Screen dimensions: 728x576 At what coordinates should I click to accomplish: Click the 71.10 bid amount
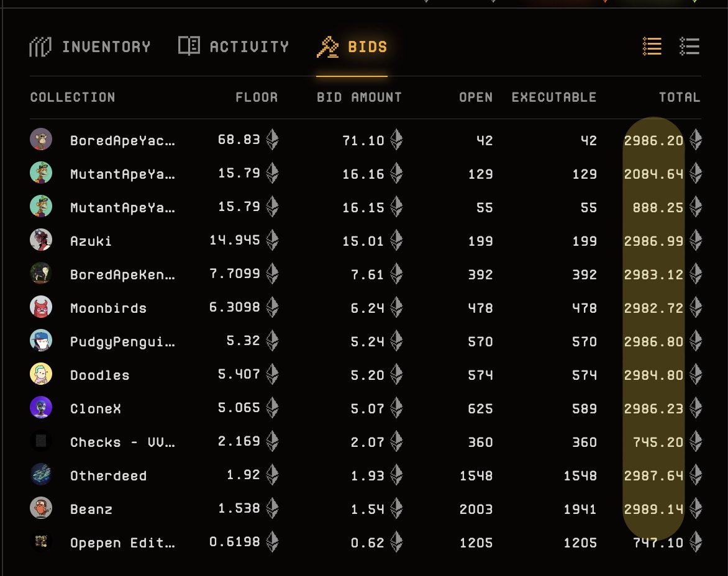pyautogui.click(x=363, y=140)
